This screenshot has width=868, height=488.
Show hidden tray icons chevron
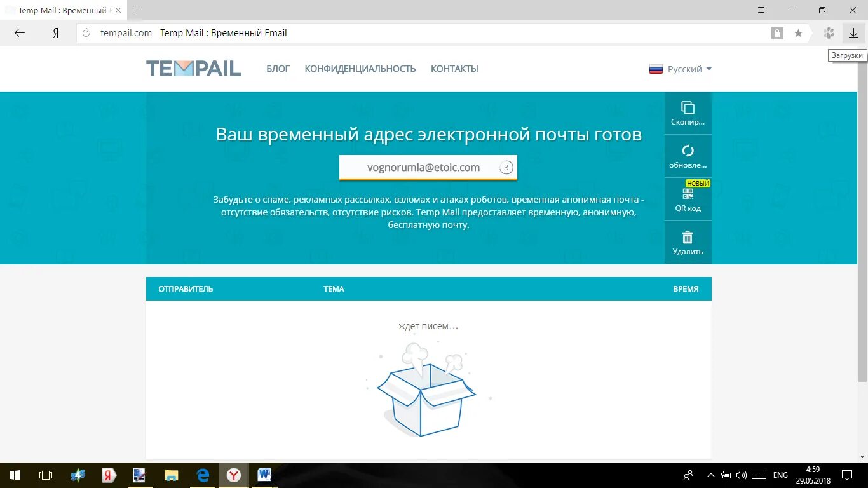click(710, 475)
